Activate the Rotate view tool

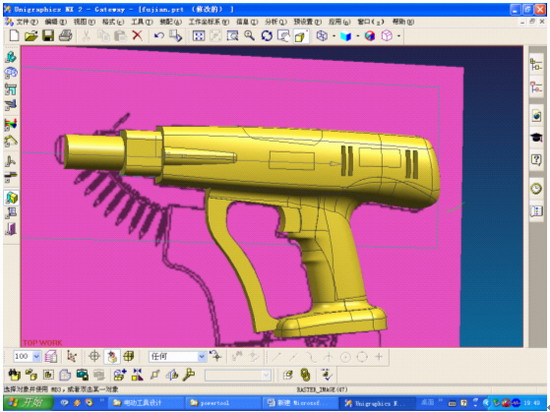pos(267,36)
